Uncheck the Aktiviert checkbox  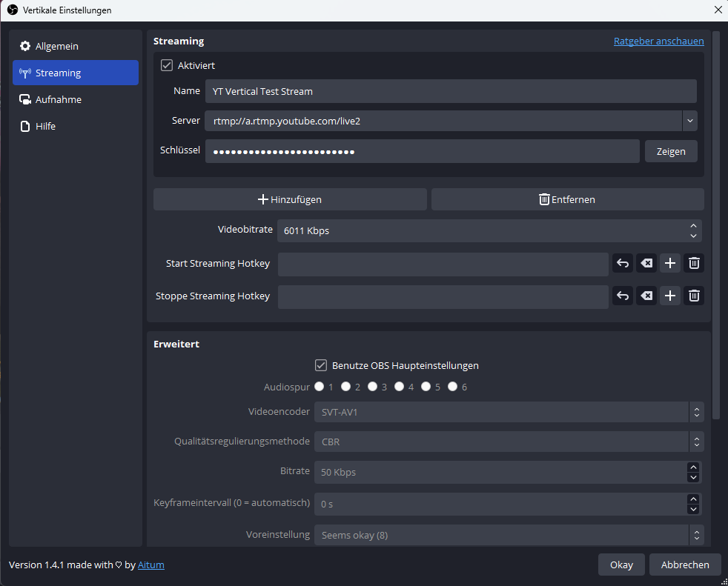point(167,66)
